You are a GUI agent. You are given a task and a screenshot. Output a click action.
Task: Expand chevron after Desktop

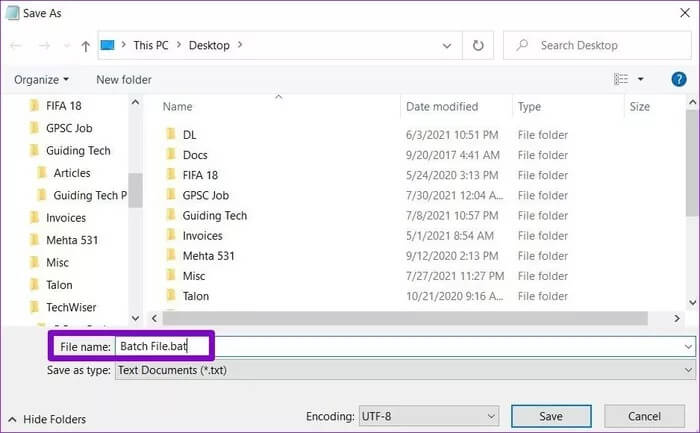(x=240, y=45)
